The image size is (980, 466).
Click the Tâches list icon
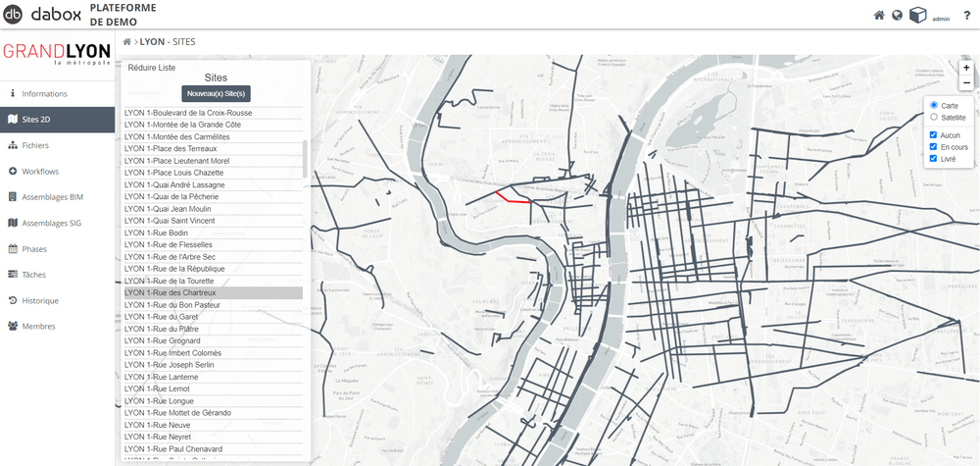point(13,275)
